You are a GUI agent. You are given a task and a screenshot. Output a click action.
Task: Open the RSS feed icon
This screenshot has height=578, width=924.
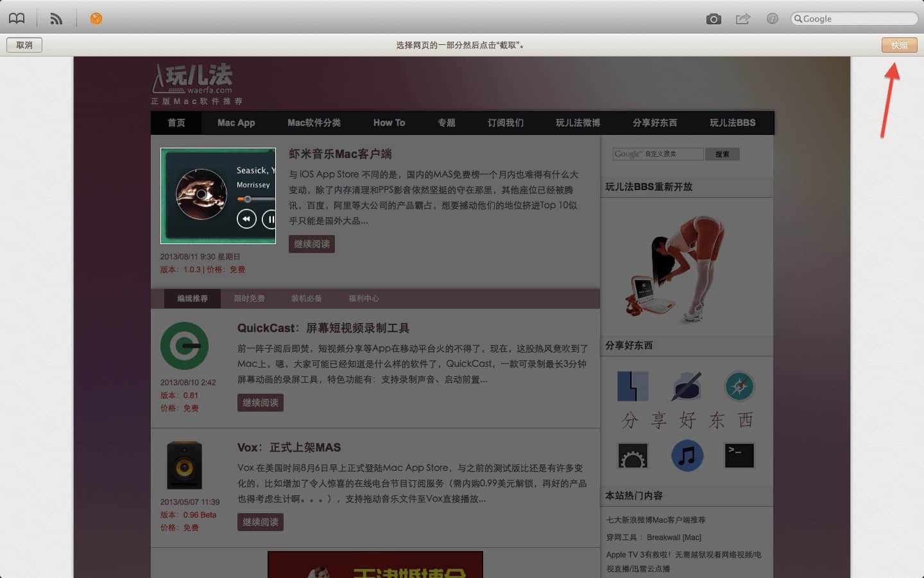56,19
